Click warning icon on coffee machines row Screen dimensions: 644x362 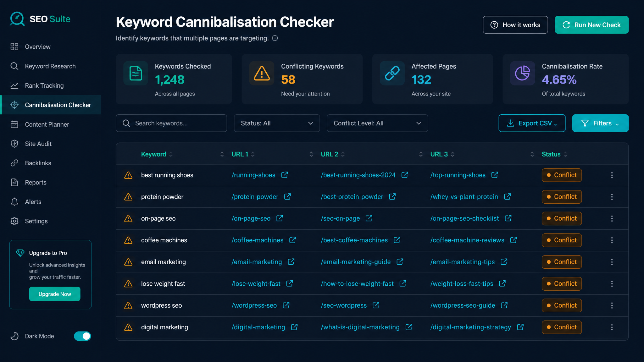point(128,240)
